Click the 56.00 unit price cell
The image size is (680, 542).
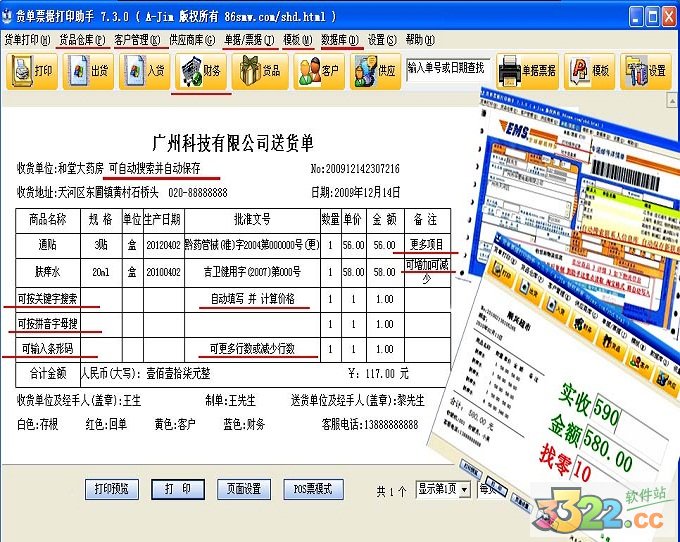point(353,245)
